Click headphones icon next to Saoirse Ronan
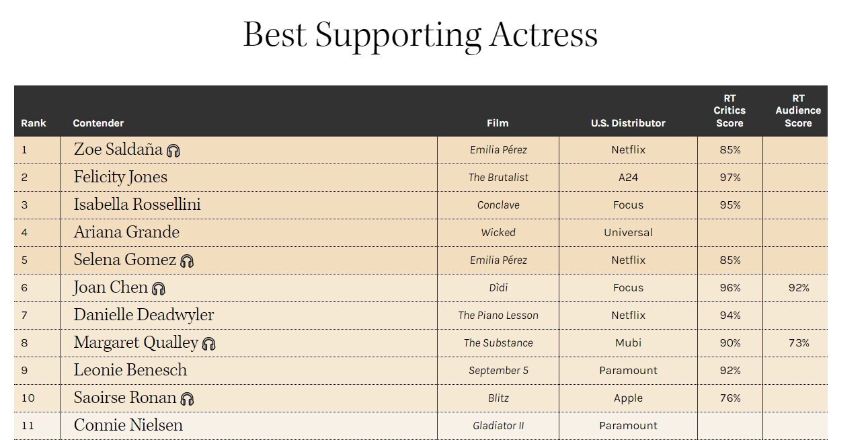Screen dimensions: 868x440 coord(187,399)
